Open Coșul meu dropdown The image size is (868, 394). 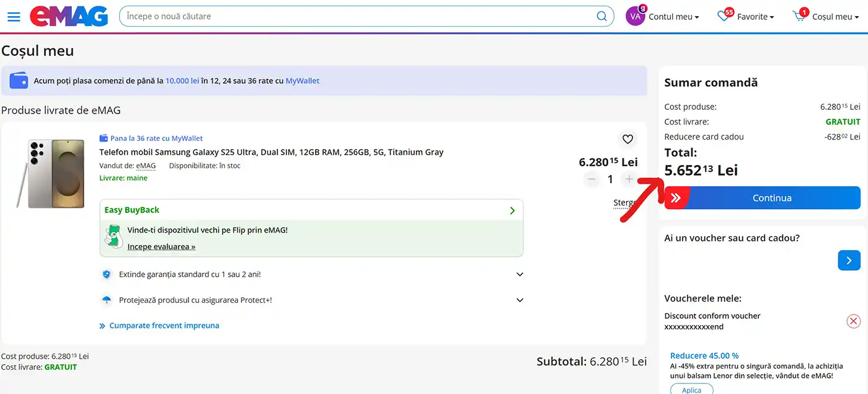click(836, 17)
